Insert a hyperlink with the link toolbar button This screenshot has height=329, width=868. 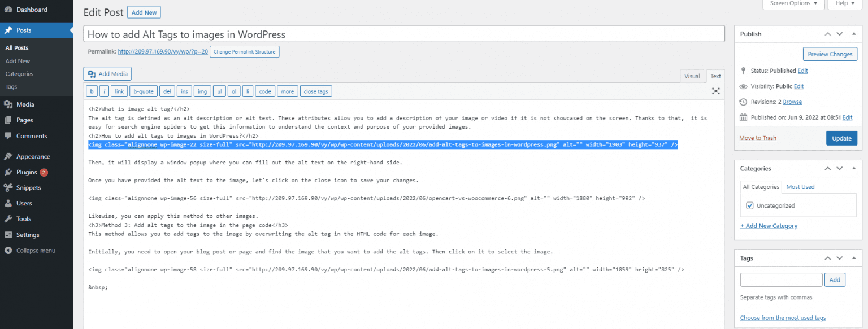point(119,91)
